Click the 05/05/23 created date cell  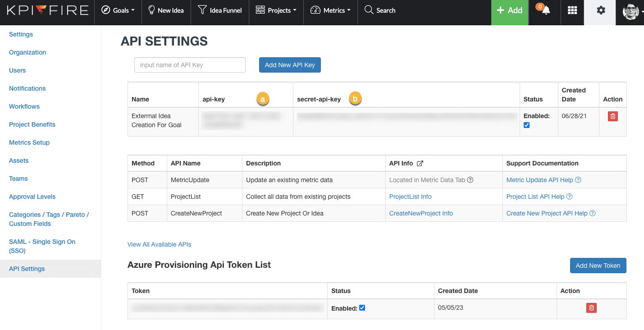[495, 309]
